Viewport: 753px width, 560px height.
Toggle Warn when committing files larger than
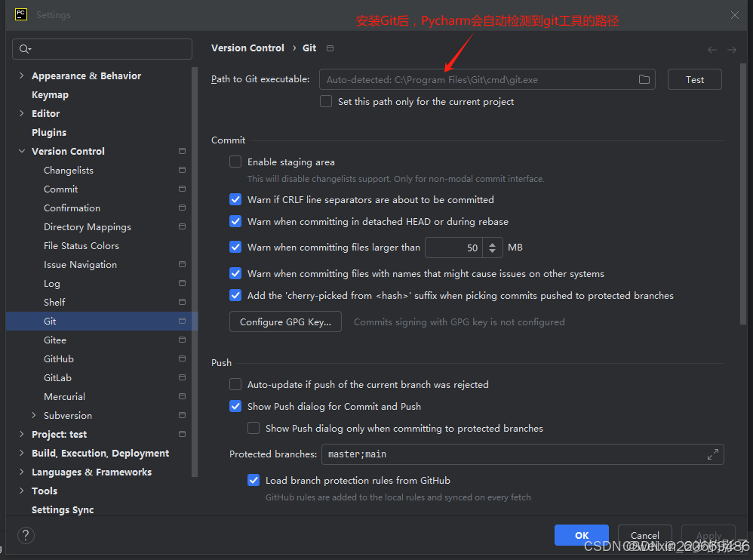pos(235,248)
